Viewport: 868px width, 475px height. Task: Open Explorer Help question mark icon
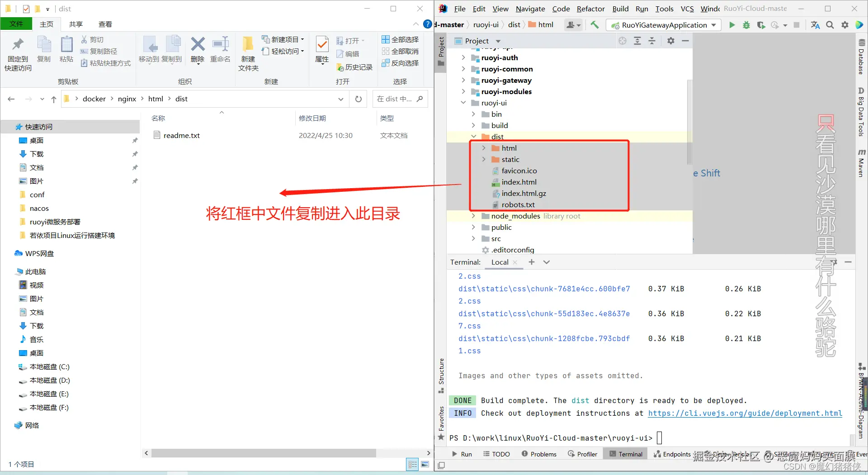427,24
